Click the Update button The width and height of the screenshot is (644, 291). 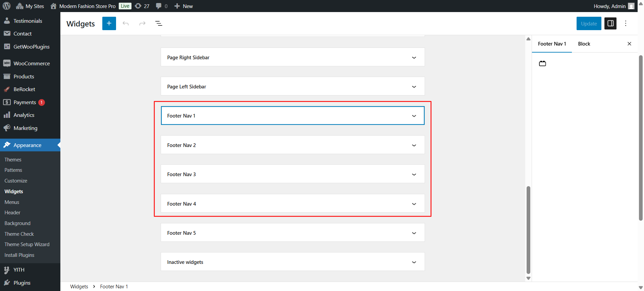(589, 23)
